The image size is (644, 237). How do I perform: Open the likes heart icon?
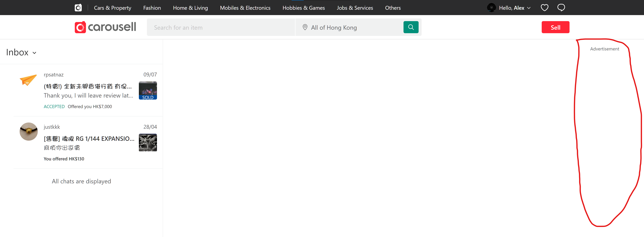[x=544, y=8]
